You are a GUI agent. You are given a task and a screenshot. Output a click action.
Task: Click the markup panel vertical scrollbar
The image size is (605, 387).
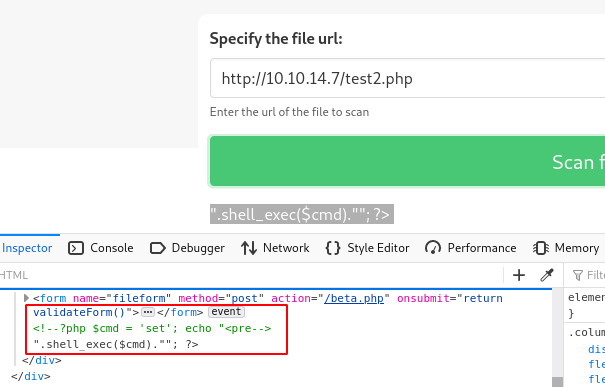click(558, 338)
